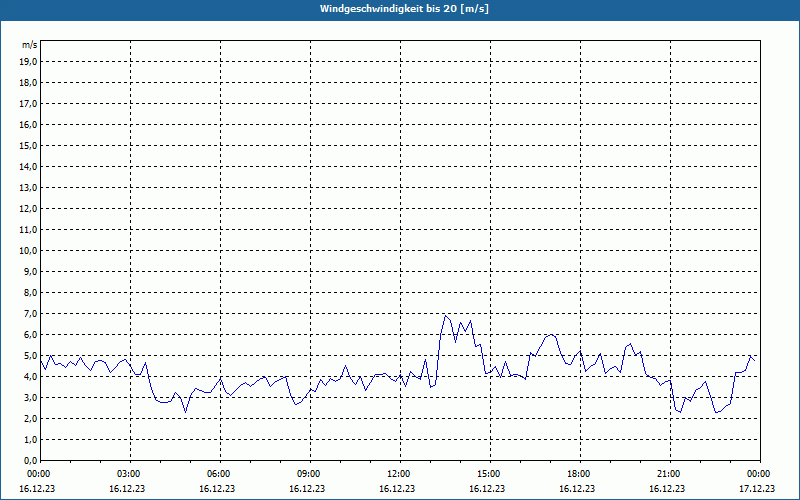Click the '10,0' y-axis label

point(29,251)
